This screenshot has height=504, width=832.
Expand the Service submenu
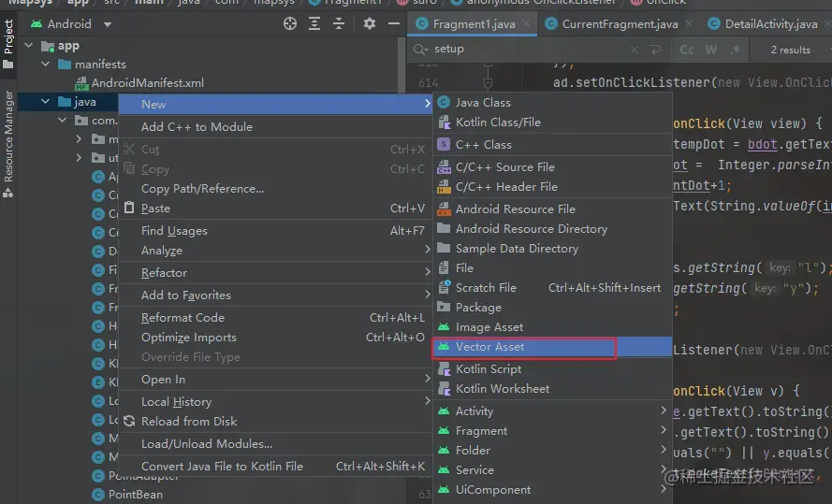tap(553, 469)
